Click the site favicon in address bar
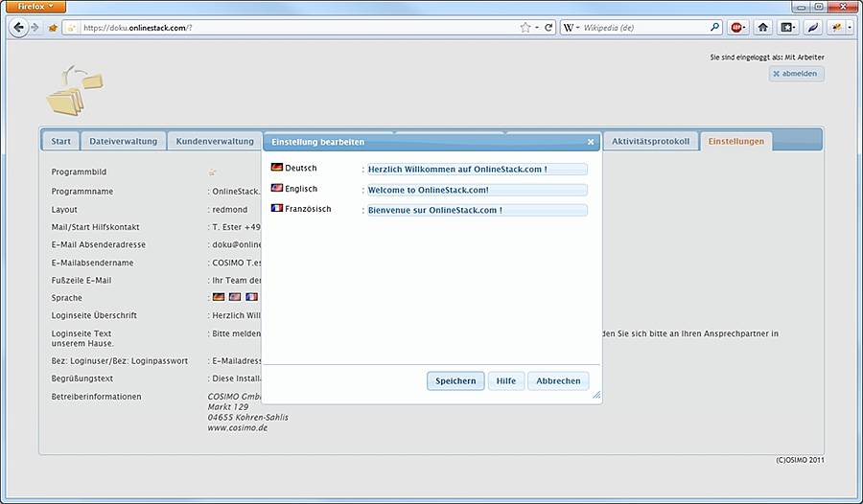The height and width of the screenshot is (504, 863). pyautogui.click(x=71, y=28)
